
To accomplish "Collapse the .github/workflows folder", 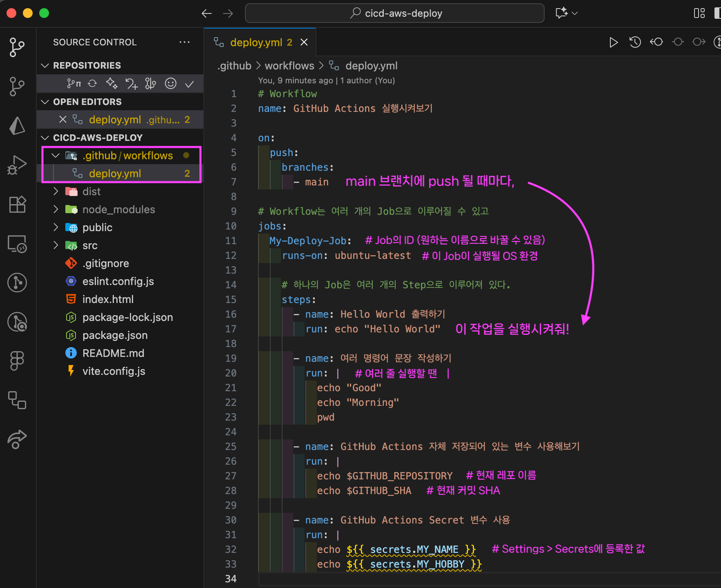I will click(56, 156).
